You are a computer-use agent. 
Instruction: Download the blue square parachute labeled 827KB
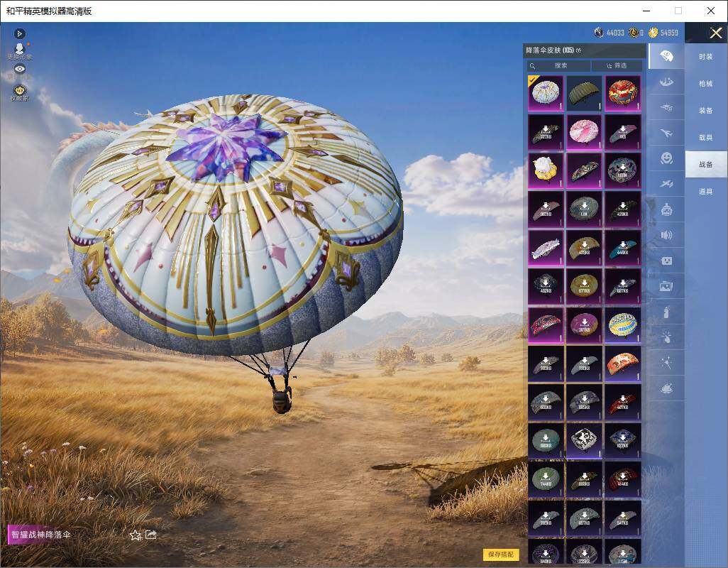[622, 440]
